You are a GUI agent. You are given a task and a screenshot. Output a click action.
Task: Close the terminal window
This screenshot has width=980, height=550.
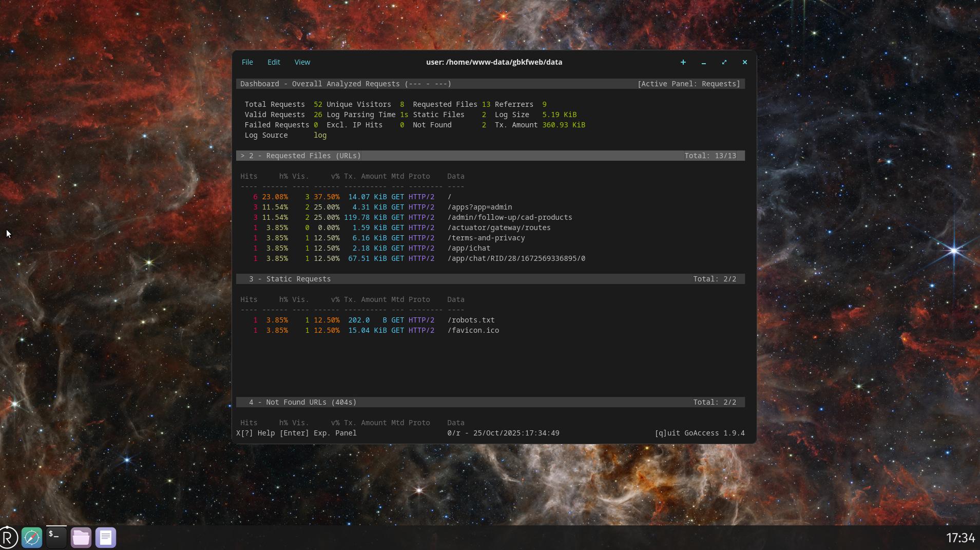[x=744, y=62]
